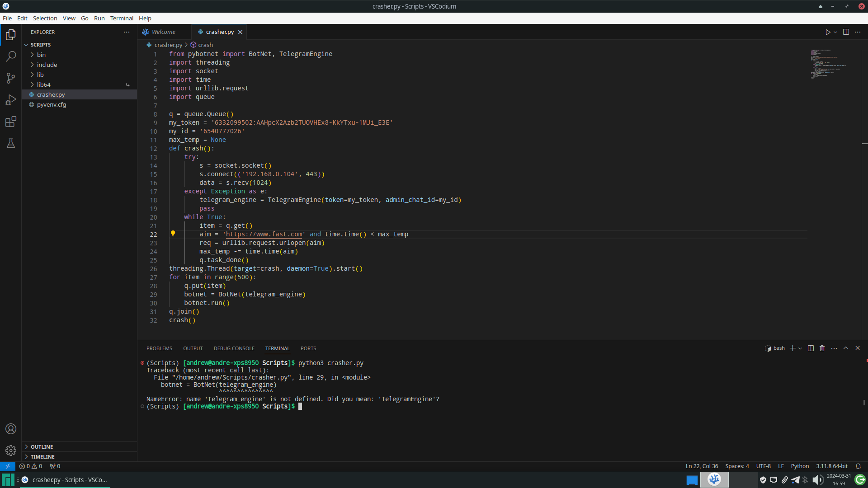The height and width of the screenshot is (488, 868).
Task: Open pyvenv.cfg in the explorer
Action: [79, 104]
